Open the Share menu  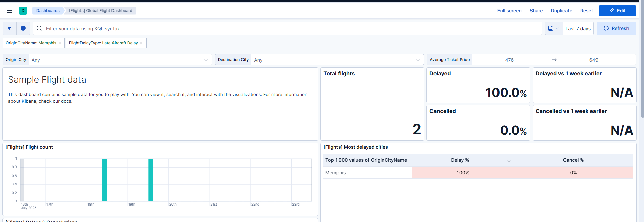tap(536, 11)
